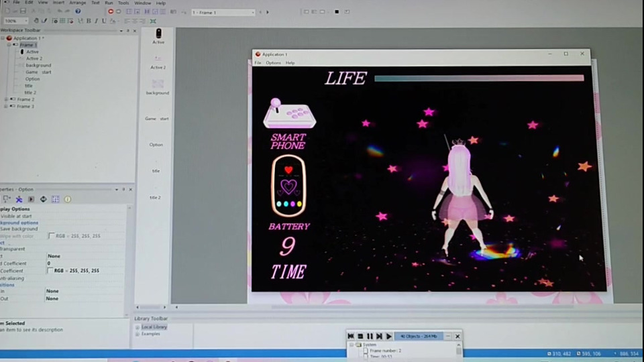Screen dimensions: 644x362
Task: Open the Help question mark icon
Action: [78, 11]
